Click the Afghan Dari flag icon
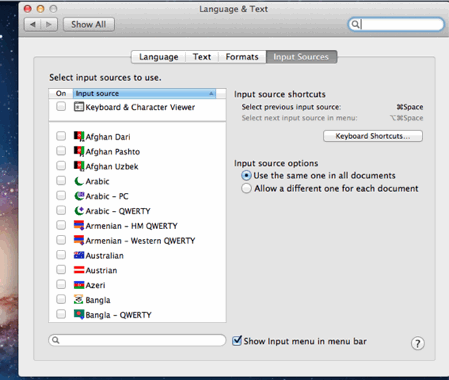Screen dimensions: 449x380 click(x=79, y=136)
